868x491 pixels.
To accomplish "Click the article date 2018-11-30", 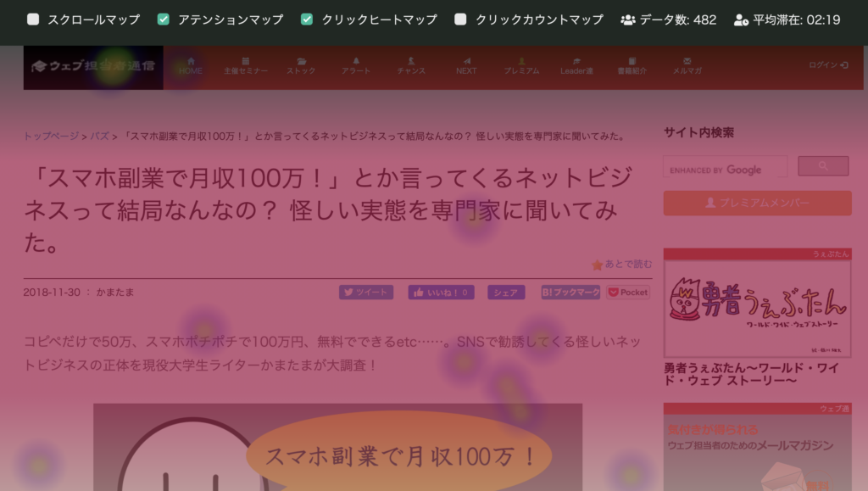I will (x=52, y=293).
